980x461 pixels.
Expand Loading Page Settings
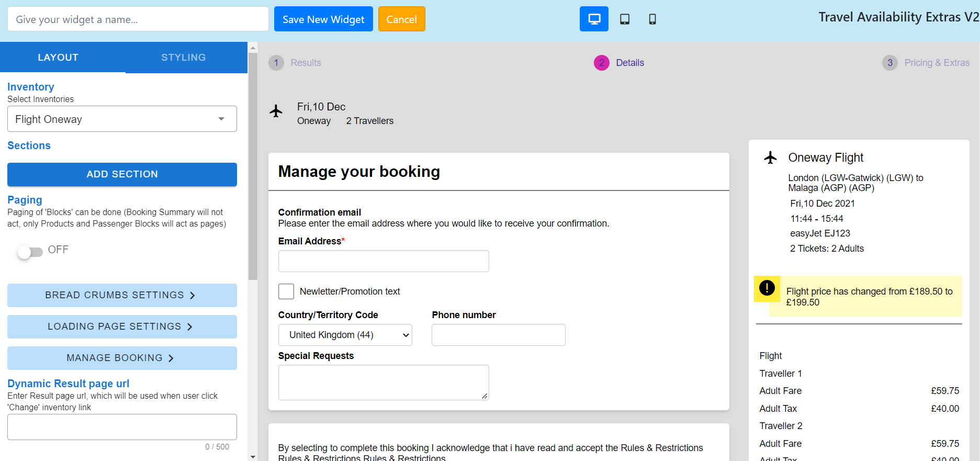point(122,327)
